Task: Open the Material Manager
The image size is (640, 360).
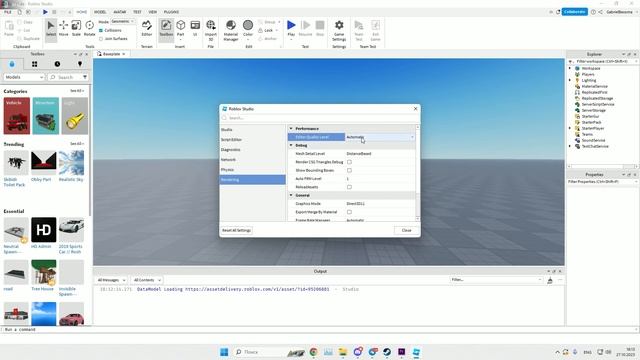Action: coord(231,30)
